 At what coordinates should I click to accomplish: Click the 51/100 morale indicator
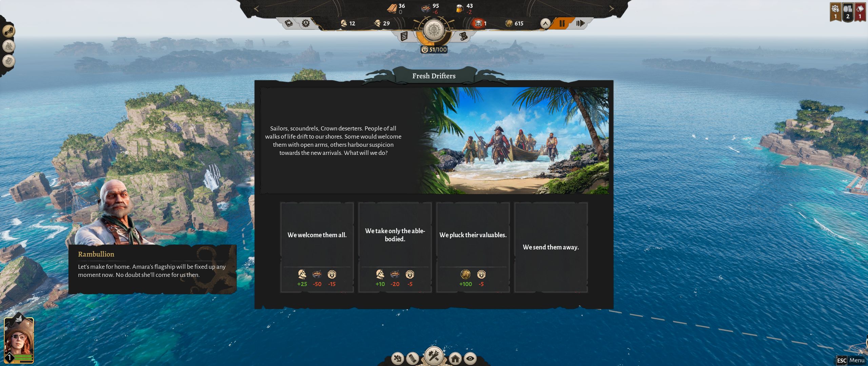pyautogui.click(x=434, y=49)
